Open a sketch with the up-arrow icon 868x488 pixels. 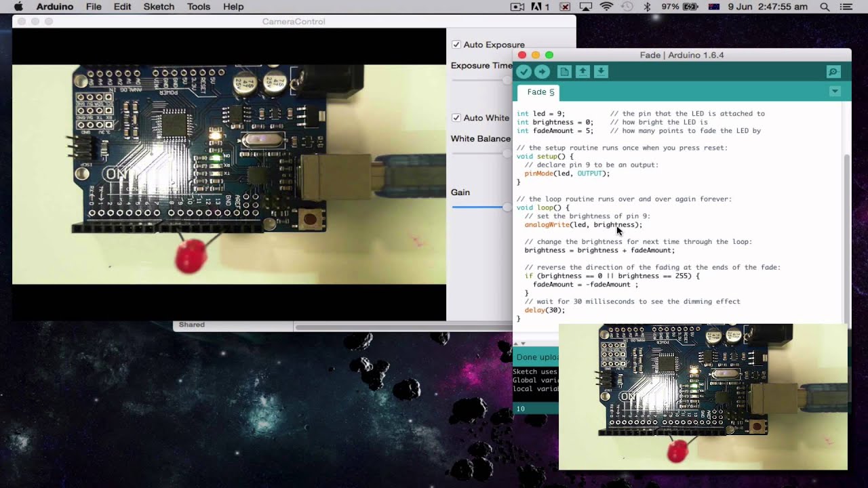pyautogui.click(x=583, y=72)
